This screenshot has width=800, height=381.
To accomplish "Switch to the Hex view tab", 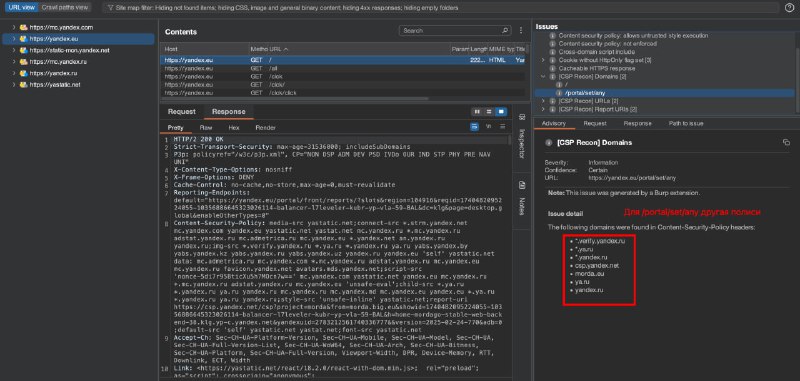I will [234, 128].
